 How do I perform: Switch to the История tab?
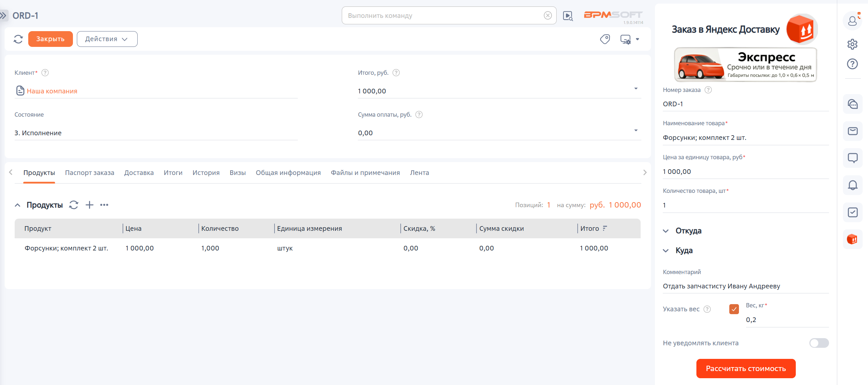click(206, 173)
